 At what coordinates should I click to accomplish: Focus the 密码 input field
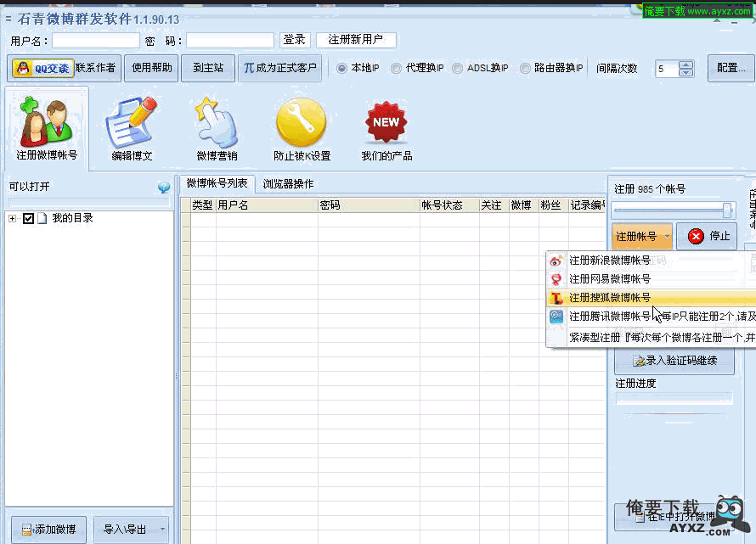[229, 41]
